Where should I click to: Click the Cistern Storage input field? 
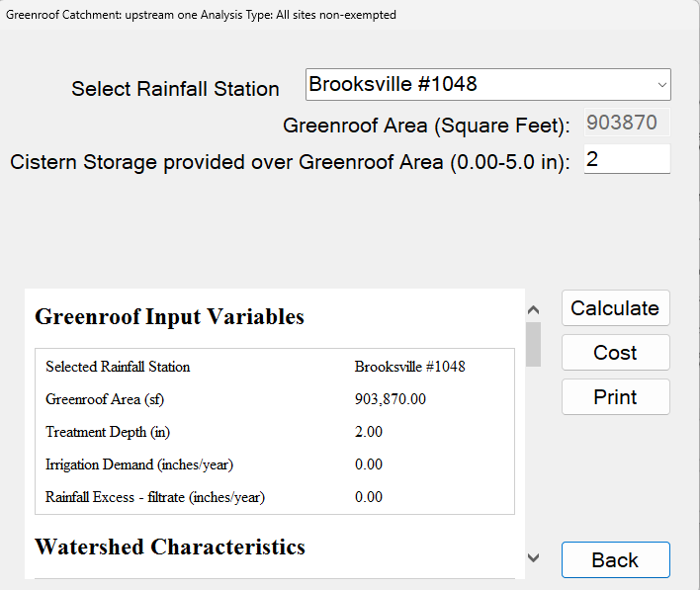[x=626, y=159]
